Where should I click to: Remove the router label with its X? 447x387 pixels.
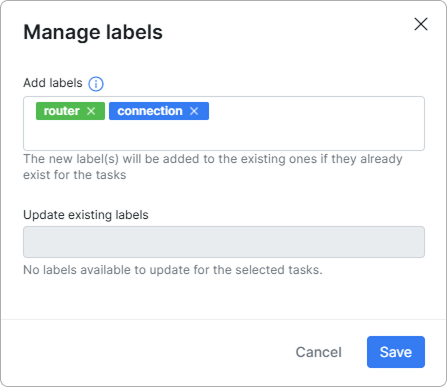[x=91, y=111]
